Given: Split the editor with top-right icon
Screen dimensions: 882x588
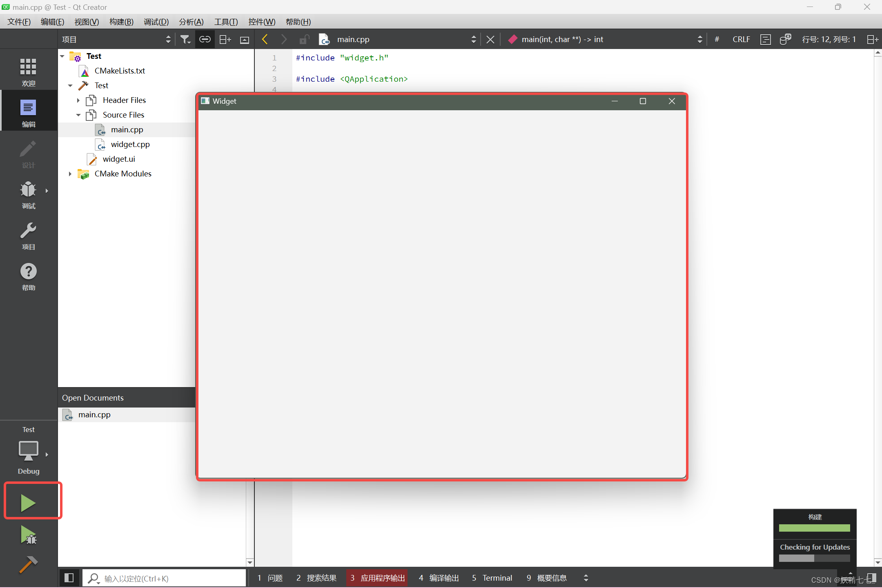Looking at the screenshot, I should [x=873, y=39].
